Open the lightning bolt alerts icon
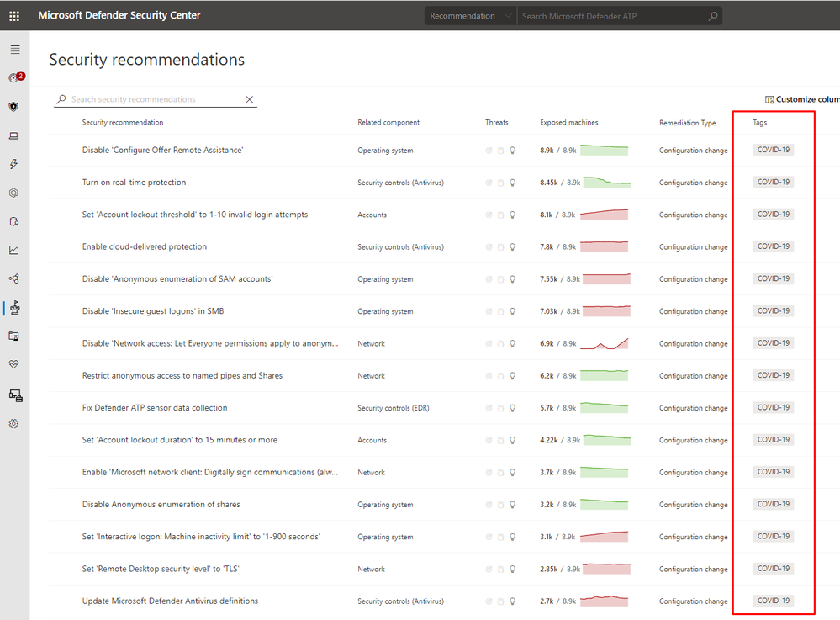This screenshot has width=840, height=620. coord(14,164)
